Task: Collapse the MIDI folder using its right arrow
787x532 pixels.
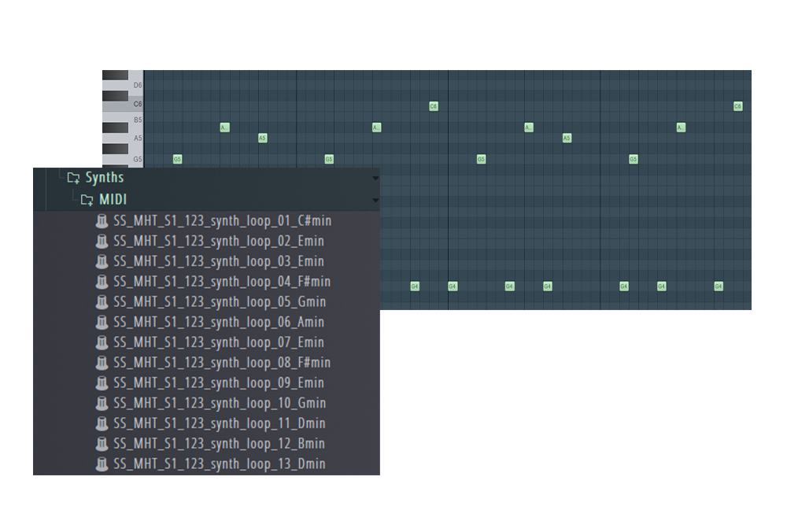Action: click(375, 201)
